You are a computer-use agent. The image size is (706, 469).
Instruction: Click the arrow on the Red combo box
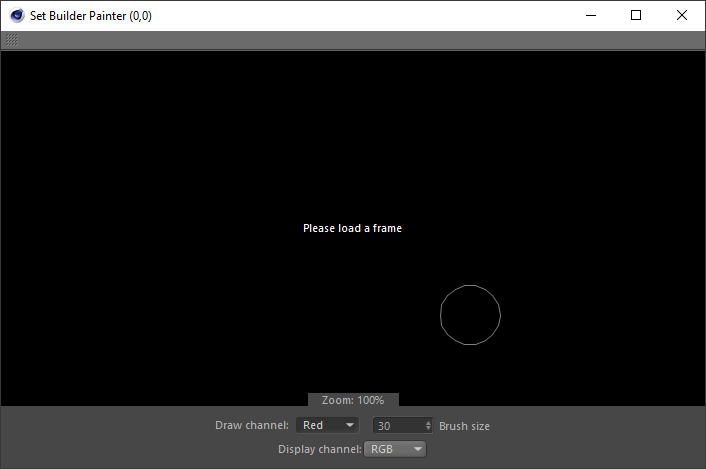(349, 425)
